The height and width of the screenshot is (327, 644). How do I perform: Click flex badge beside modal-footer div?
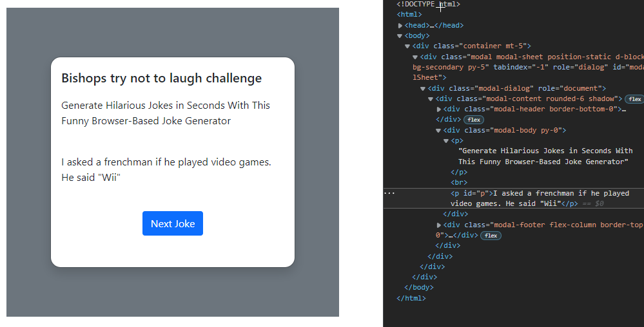coord(491,236)
